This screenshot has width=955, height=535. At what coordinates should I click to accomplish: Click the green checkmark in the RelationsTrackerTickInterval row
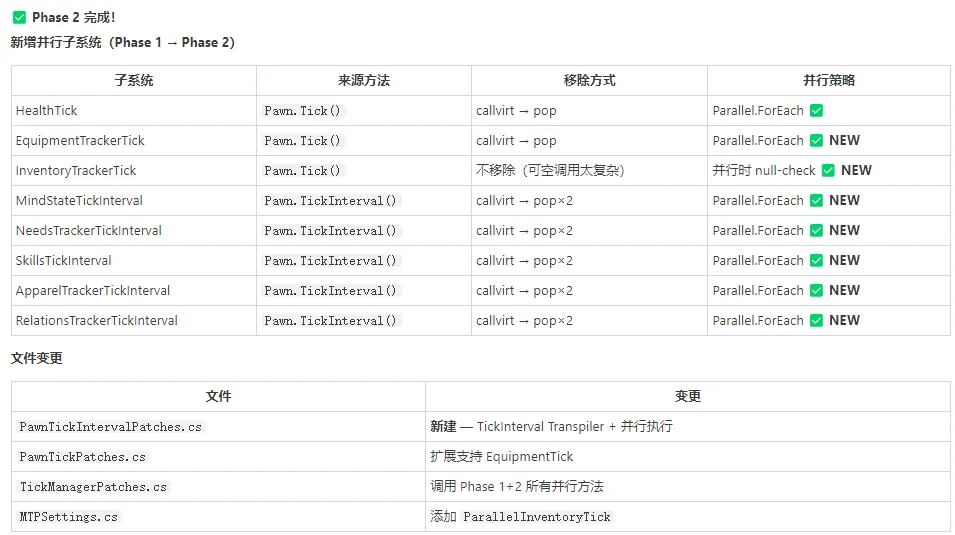[x=817, y=321]
